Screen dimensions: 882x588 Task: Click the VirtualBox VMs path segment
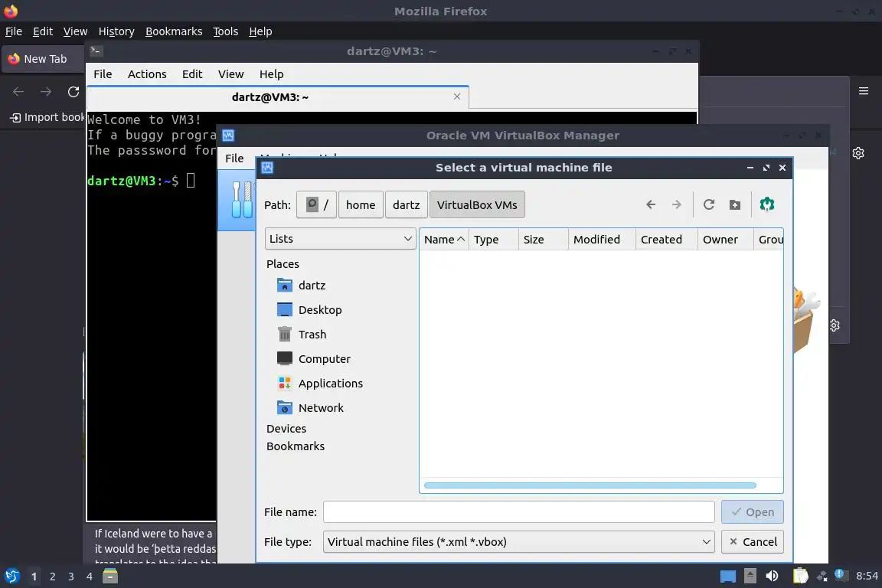point(477,205)
